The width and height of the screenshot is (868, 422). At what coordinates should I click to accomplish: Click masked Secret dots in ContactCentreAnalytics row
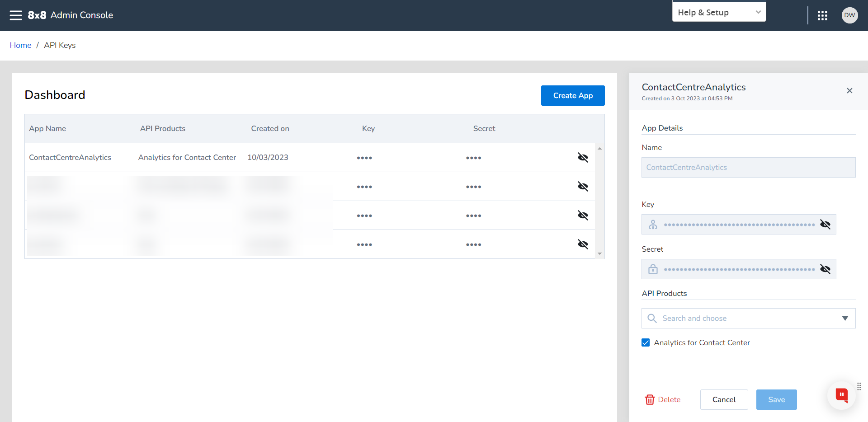click(x=473, y=158)
